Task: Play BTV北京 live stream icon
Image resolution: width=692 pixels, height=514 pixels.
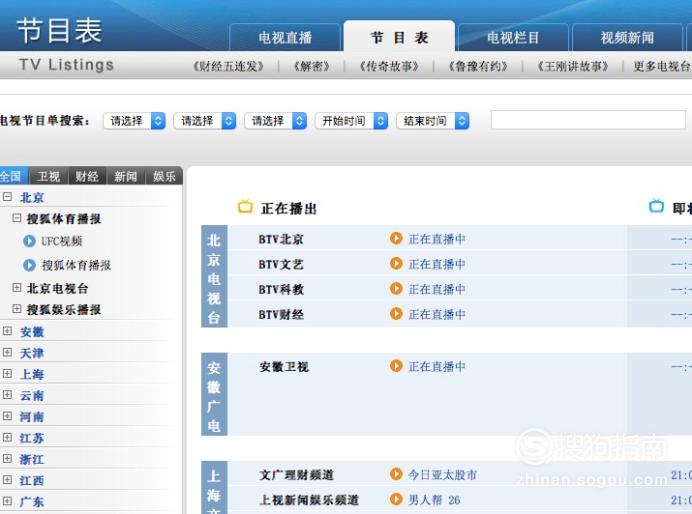Action: pyautogui.click(x=396, y=238)
